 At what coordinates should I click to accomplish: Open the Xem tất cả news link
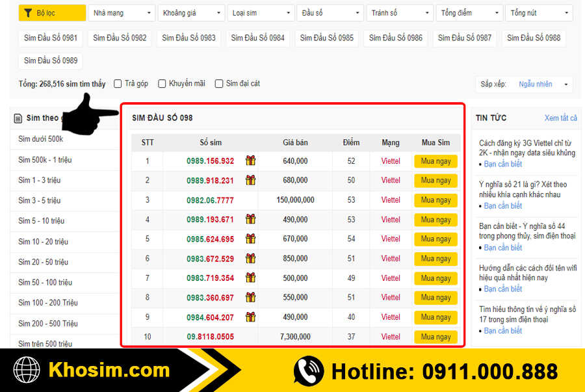pyautogui.click(x=560, y=118)
